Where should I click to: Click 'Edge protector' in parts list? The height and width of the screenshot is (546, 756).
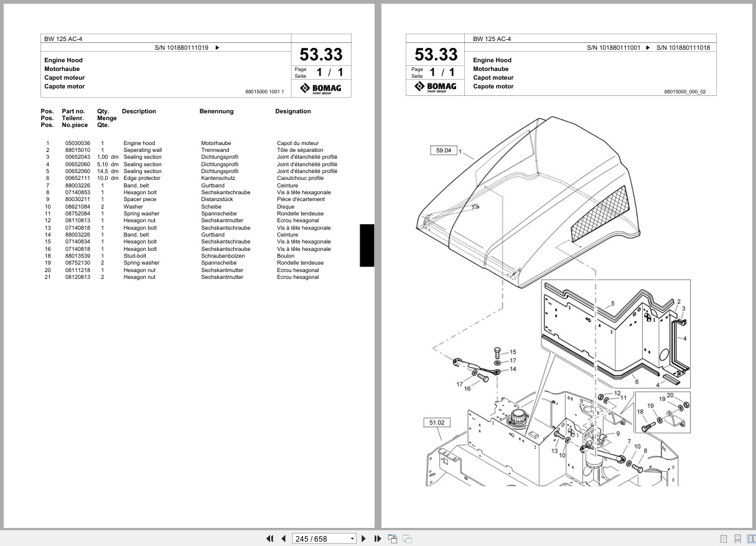pos(141,178)
